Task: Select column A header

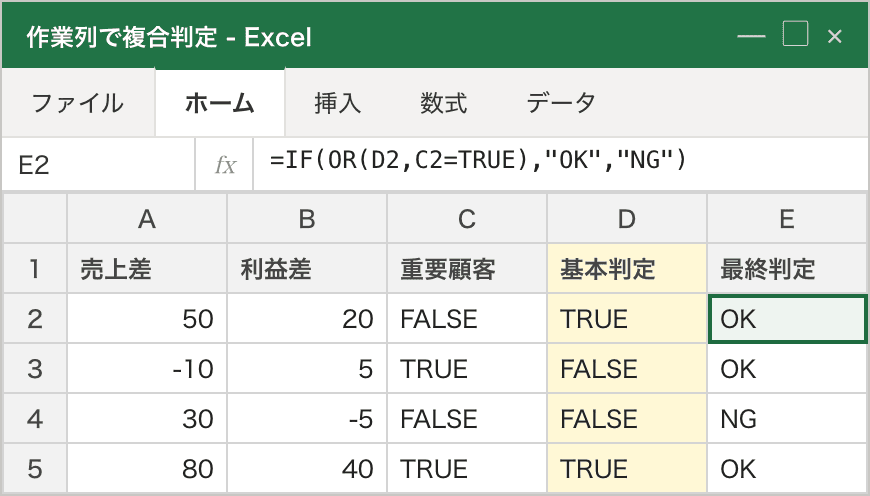Action: point(147,219)
